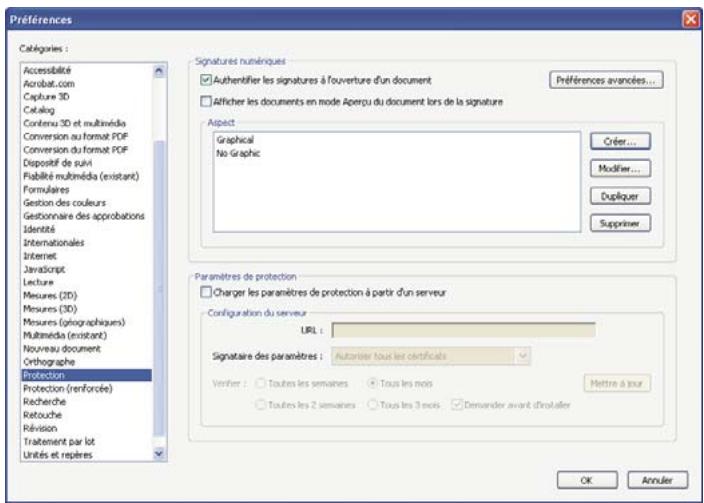Click the Mettre à jour button

pos(617,384)
